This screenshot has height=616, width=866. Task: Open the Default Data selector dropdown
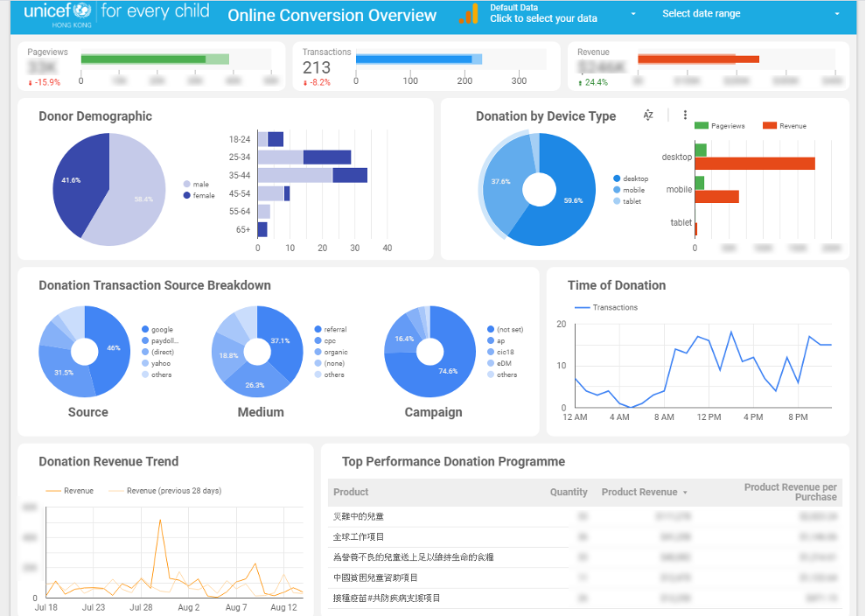coord(562,13)
